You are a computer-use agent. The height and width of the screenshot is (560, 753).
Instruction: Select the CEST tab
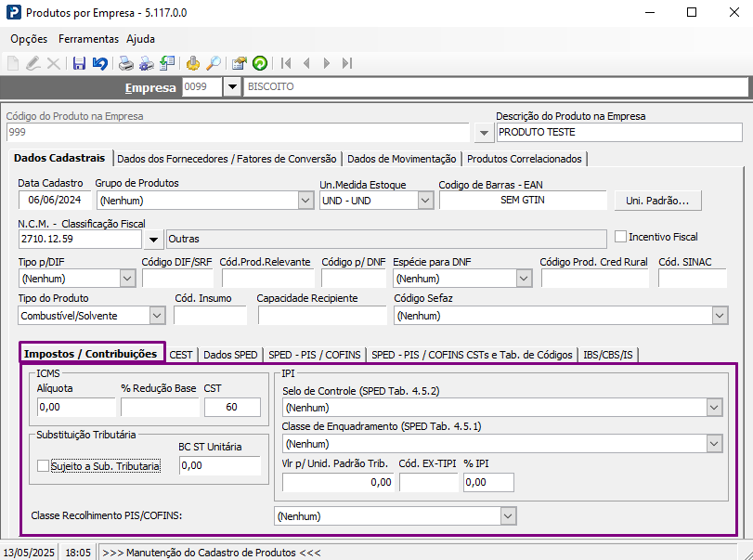pos(181,355)
